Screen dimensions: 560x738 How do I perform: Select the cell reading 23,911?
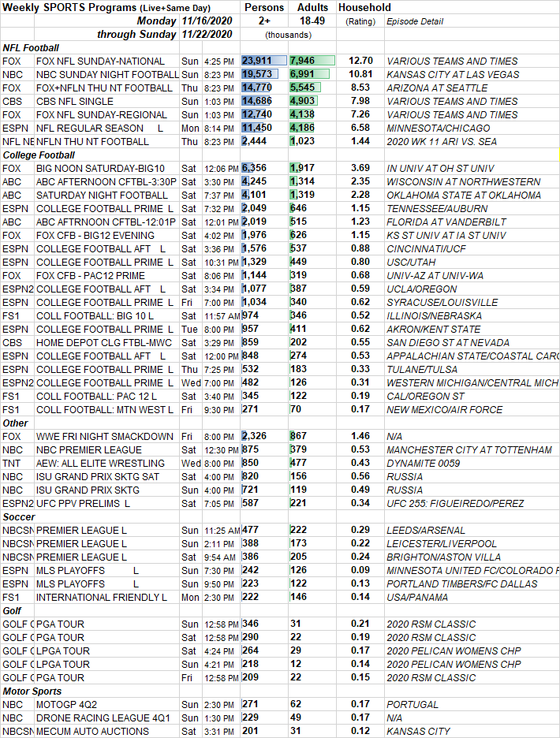pos(264,61)
